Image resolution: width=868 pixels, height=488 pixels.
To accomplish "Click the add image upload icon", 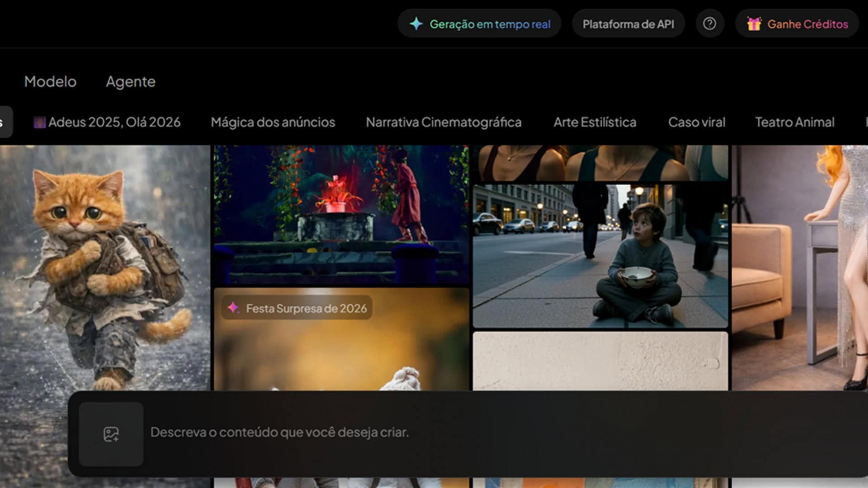I will (111, 434).
